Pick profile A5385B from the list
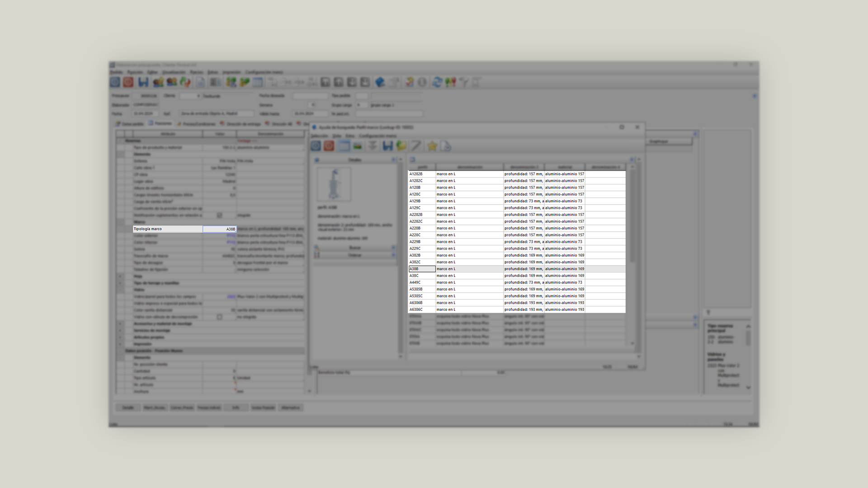 [421, 289]
